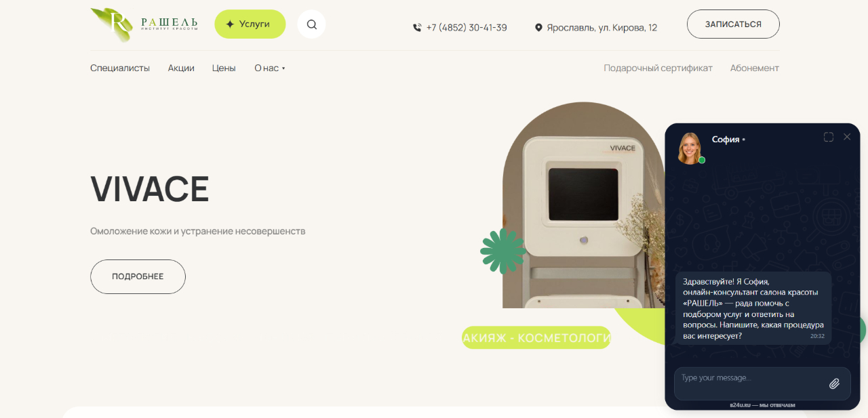Expand the О нас dropdown menu
The height and width of the screenshot is (418, 868).
[x=270, y=68]
